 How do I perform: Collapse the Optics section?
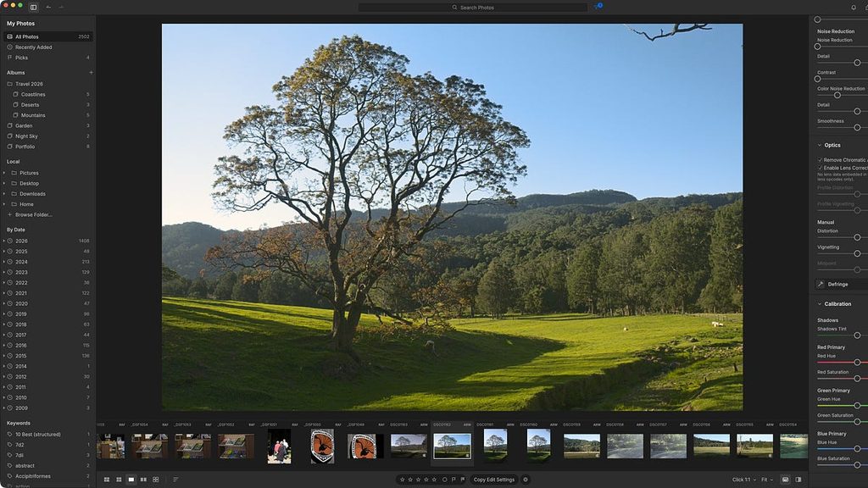820,145
